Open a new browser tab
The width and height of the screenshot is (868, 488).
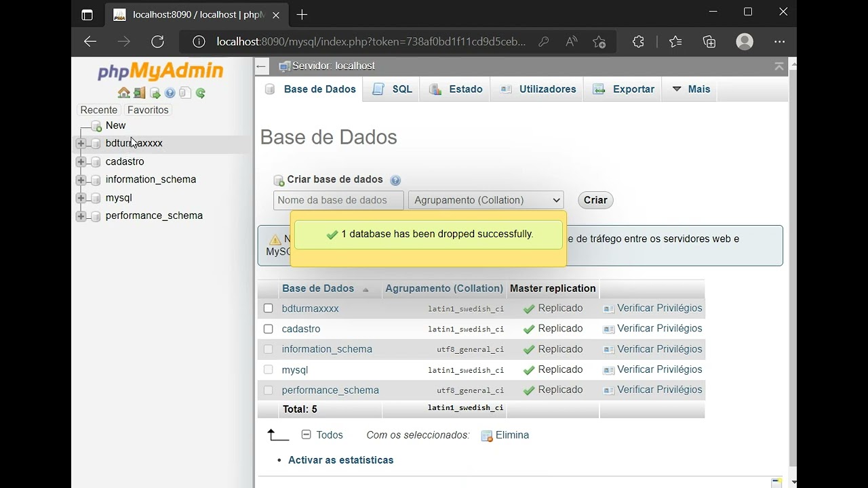(x=302, y=14)
